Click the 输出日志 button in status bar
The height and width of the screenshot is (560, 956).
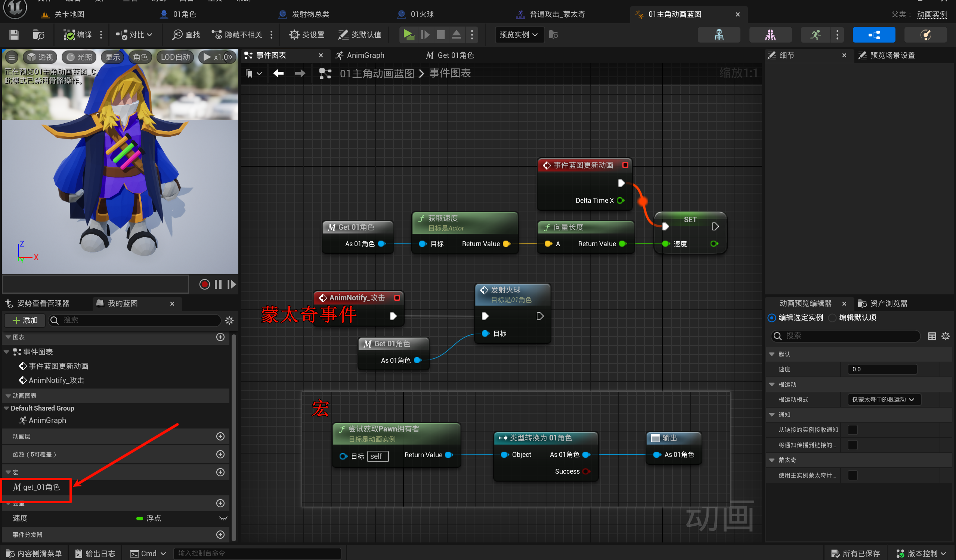(95, 553)
